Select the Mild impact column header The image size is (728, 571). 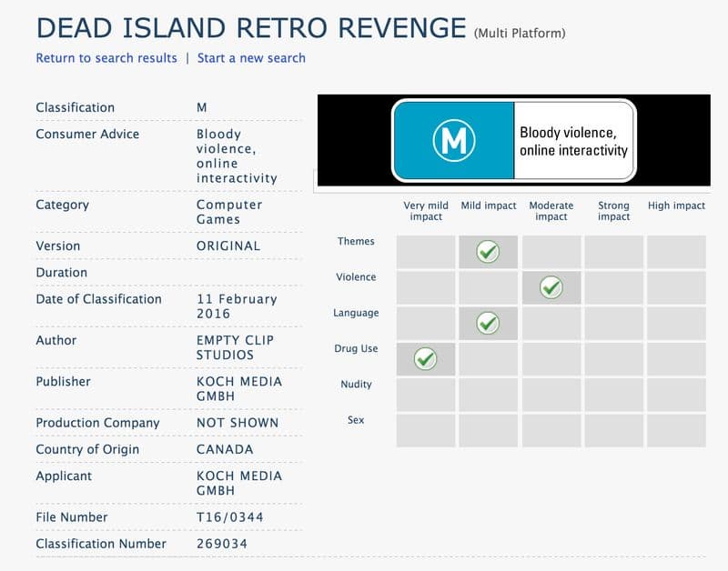pyautogui.click(x=489, y=205)
